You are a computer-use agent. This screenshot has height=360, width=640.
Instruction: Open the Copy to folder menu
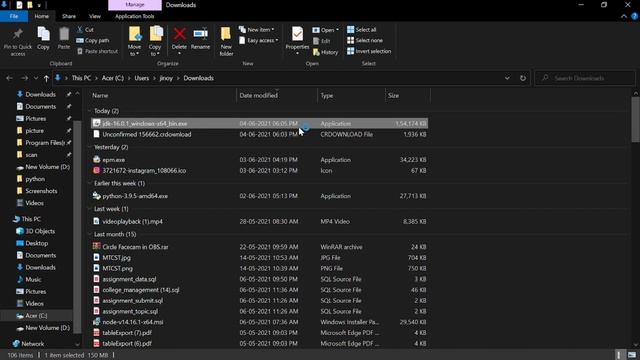[x=155, y=41]
